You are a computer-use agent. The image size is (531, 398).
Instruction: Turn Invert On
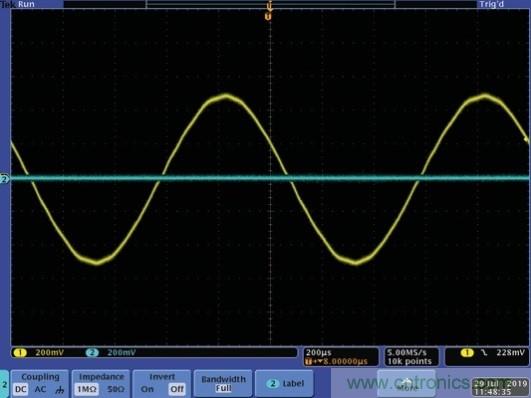pyautogui.click(x=147, y=389)
